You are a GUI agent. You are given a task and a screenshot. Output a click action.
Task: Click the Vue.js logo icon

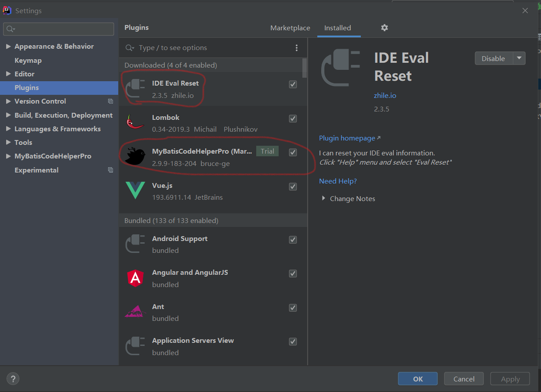point(135,191)
